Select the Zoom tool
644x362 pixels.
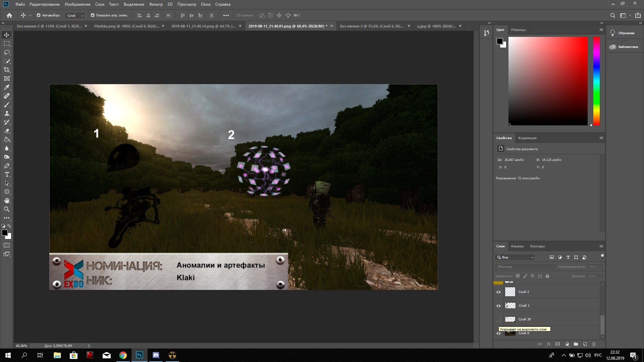point(7,209)
